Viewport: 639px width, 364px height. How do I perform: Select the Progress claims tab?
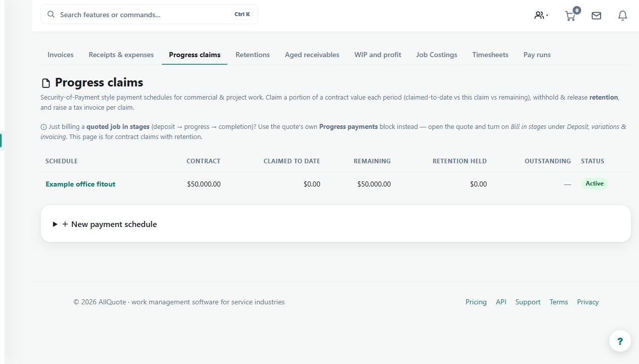(195, 55)
